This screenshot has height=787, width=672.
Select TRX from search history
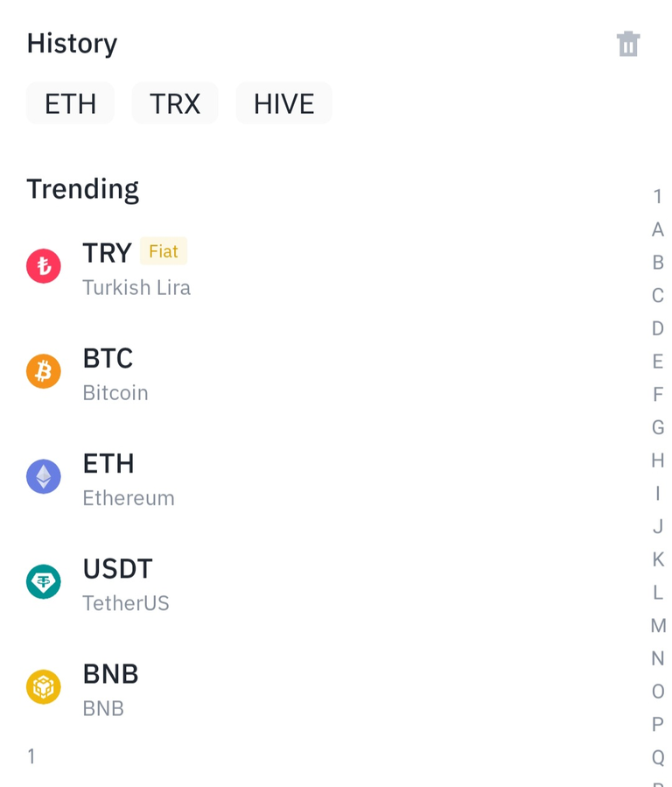tap(175, 103)
